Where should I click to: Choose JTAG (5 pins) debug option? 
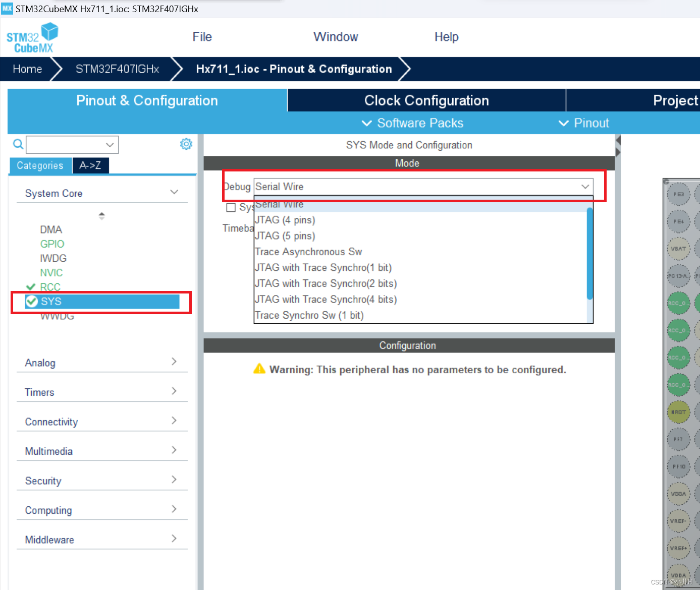(420, 235)
